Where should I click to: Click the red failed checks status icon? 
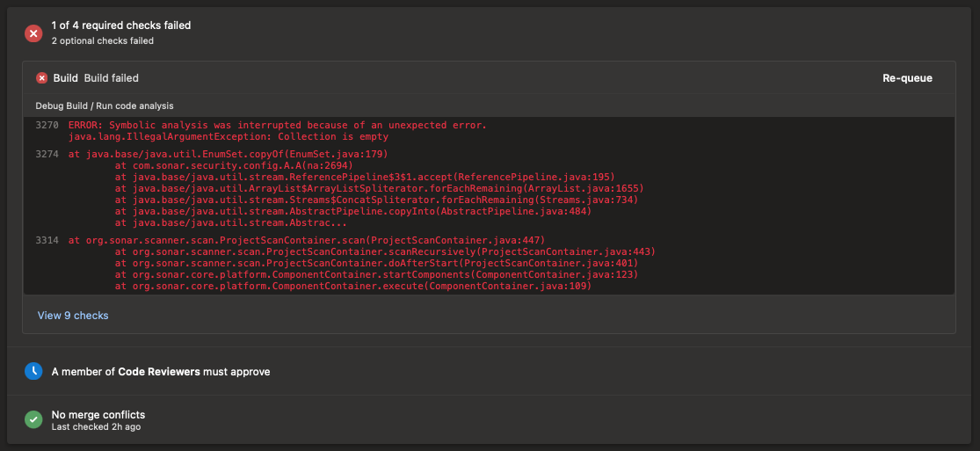click(33, 33)
